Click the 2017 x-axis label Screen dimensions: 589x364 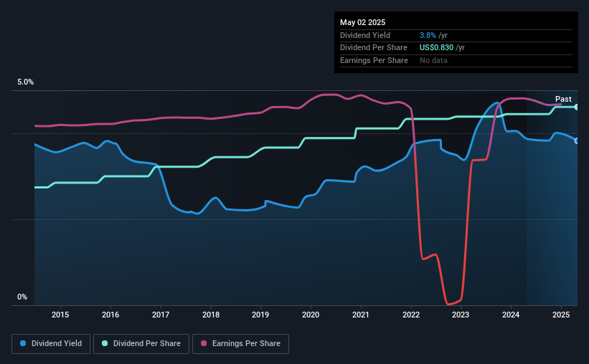[161, 315]
